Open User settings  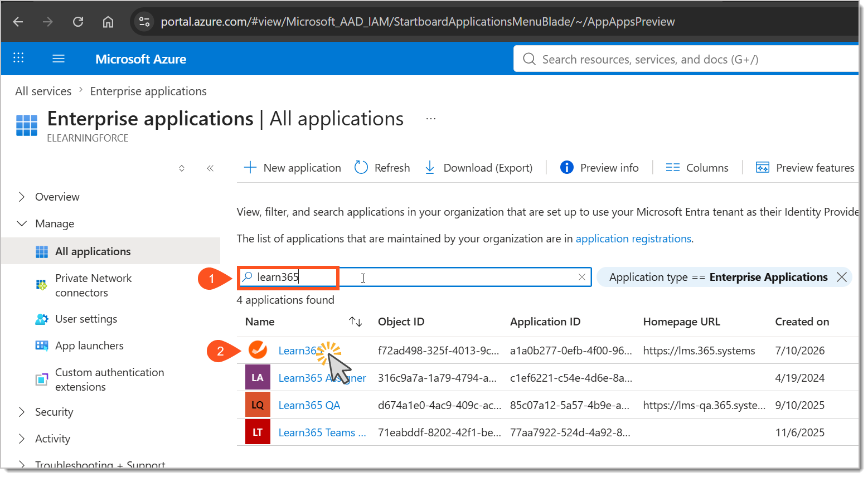pos(86,319)
